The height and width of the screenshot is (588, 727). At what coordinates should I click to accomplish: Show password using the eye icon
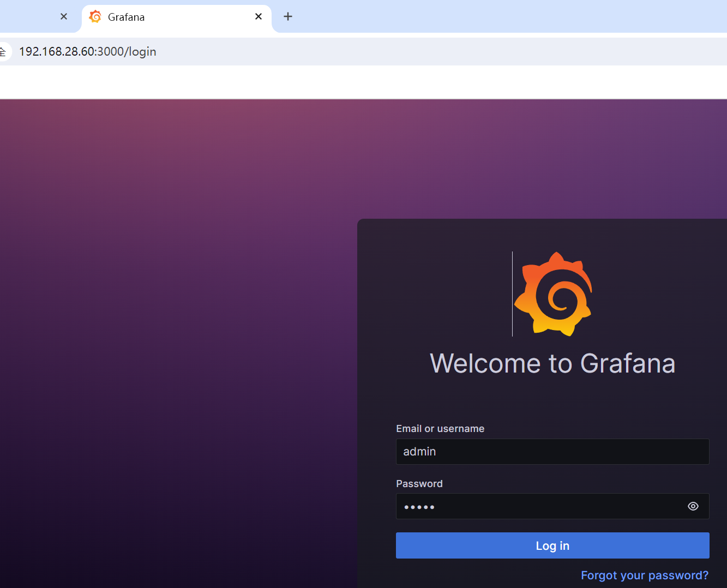click(x=693, y=506)
